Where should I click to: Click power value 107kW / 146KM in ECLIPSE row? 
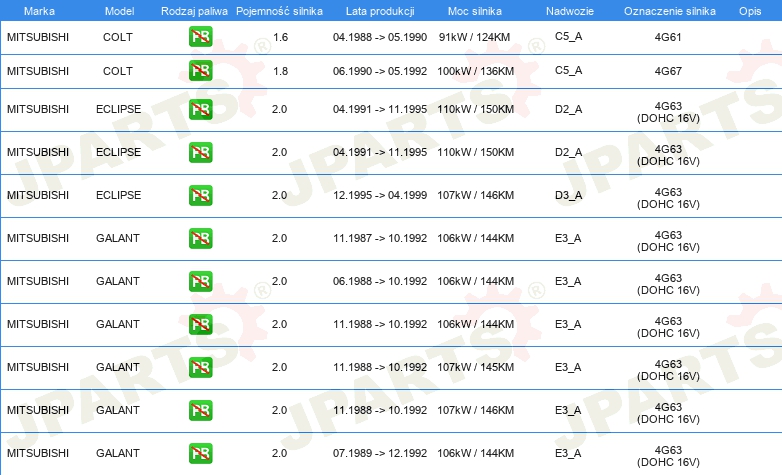pos(475,195)
